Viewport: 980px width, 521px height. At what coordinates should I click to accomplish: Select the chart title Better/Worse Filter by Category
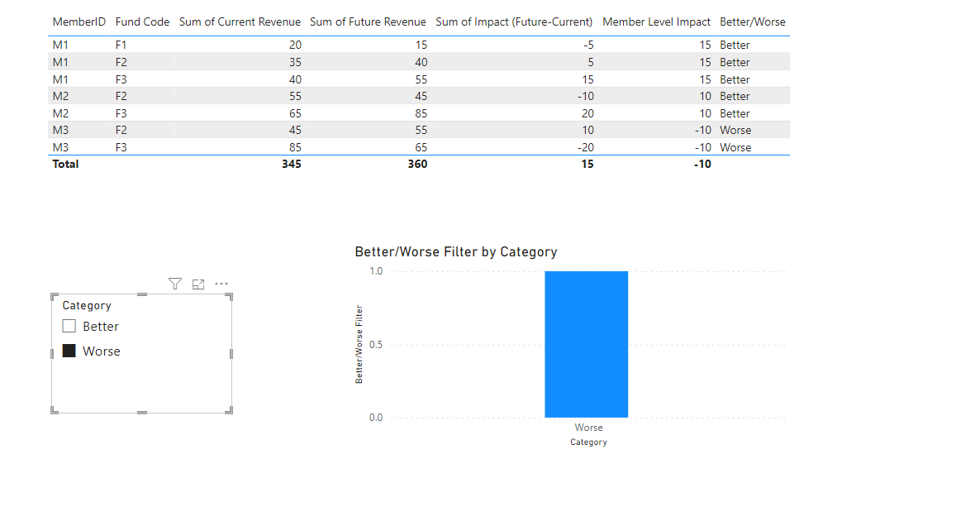click(x=456, y=252)
